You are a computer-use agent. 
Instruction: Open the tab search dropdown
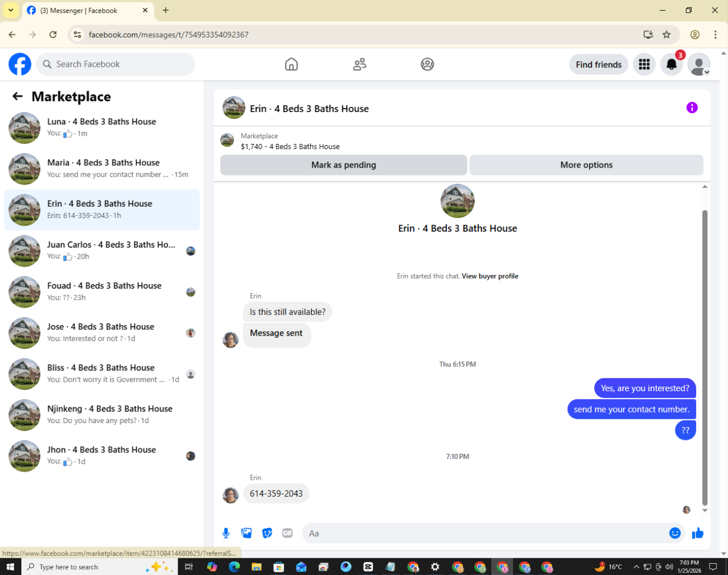coord(11,10)
